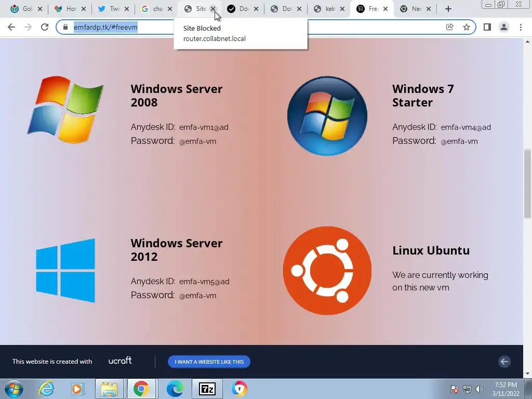Share this page via share icon
This screenshot has height=399, width=532.
click(x=449, y=27)
